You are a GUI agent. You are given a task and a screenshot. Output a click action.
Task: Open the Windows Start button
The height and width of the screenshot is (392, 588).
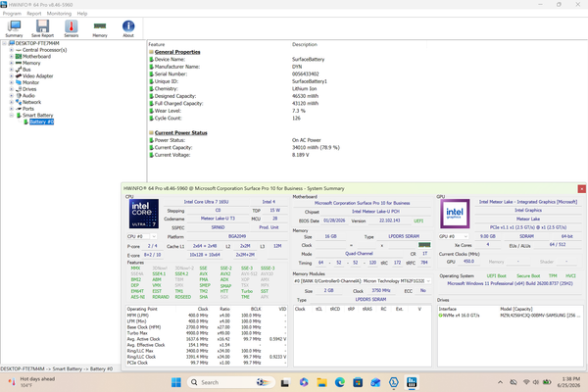tap(175, 382)
